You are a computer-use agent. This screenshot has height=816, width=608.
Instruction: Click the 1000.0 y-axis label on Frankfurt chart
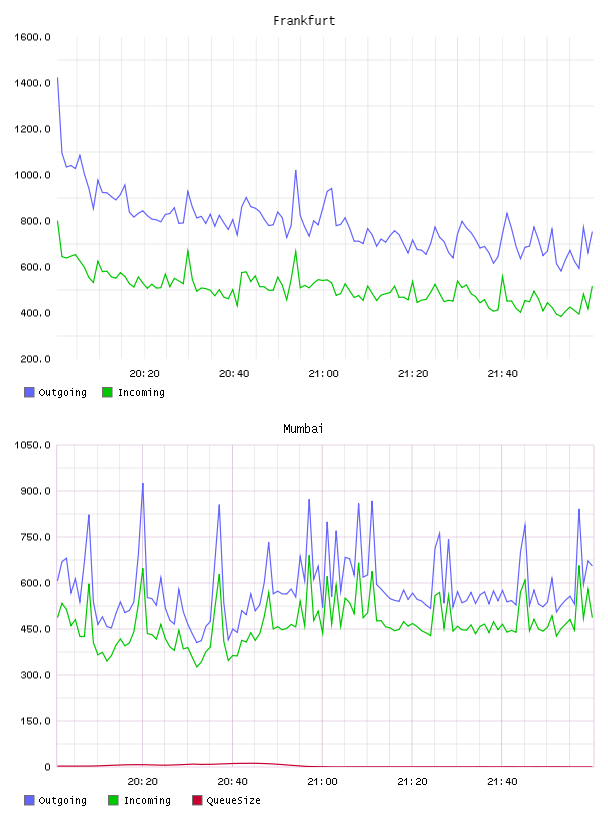pos(32,175)
